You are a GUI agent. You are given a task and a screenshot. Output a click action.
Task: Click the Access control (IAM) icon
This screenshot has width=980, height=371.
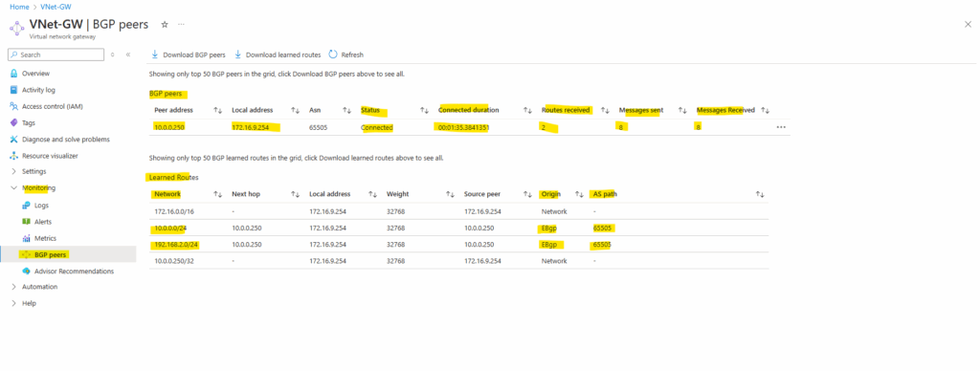13,106
